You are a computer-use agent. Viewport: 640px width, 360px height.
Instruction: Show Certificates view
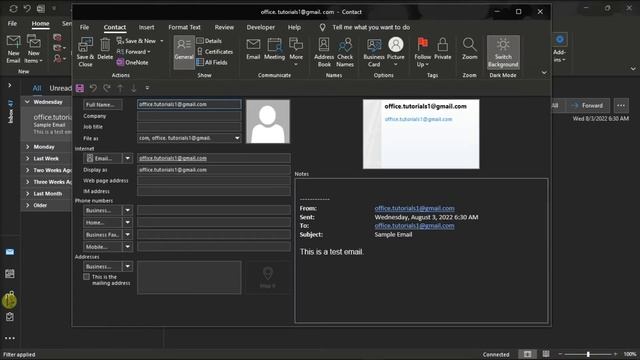pyautogui.click(x=215, y=51)
